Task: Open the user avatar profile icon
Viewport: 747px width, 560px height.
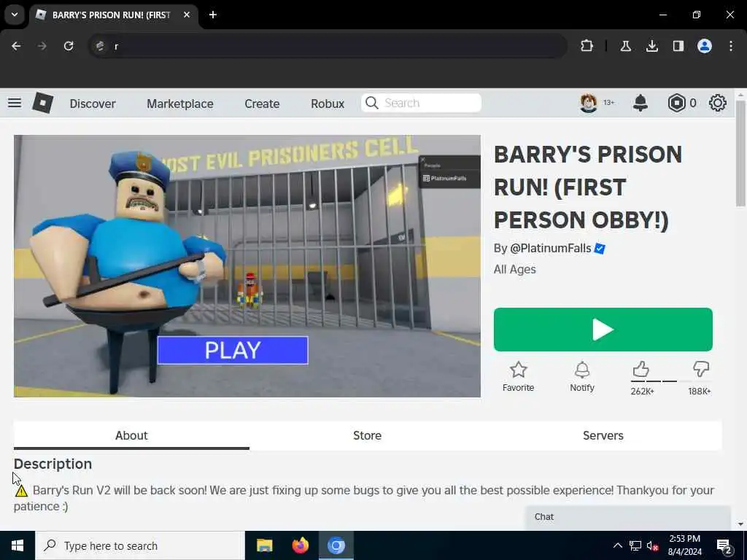Action: [x=589, y=103]
